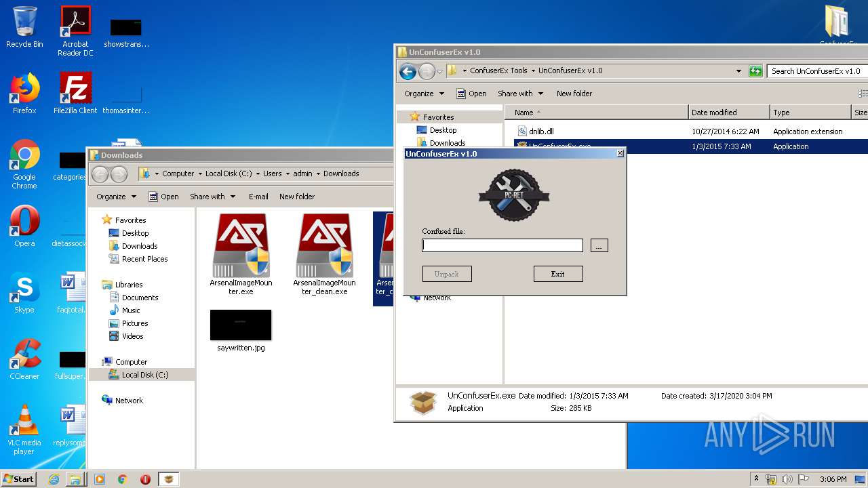The image size is (868, 488).
Task: Click admin breadcrumb in Downloads address bar
Action: [302, 174]
